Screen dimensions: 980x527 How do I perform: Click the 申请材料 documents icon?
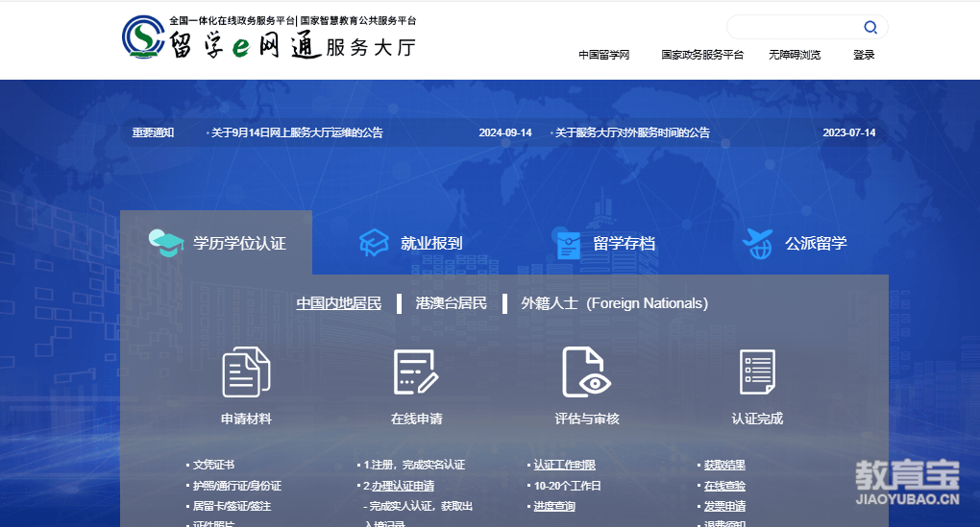[246, 372]
